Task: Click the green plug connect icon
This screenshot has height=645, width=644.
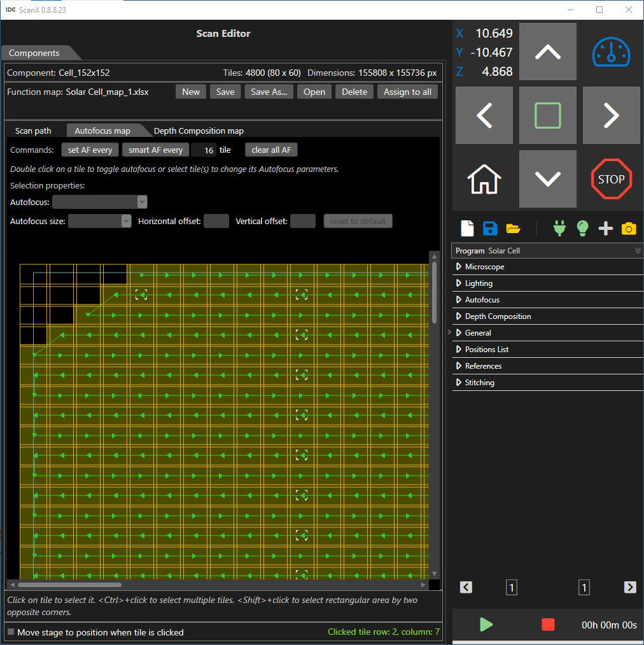Action: pyautogui.click(x=559, y=229)
